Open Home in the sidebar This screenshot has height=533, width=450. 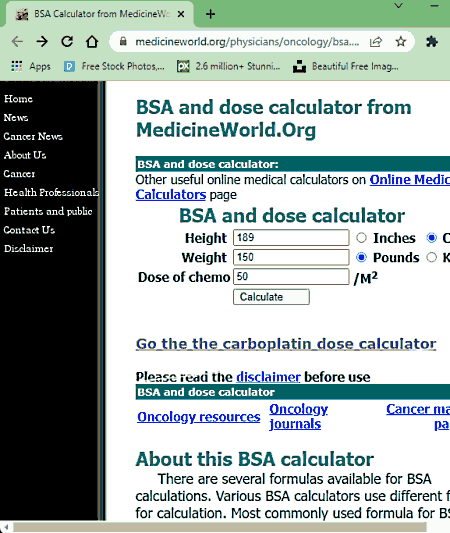[18, 99]
